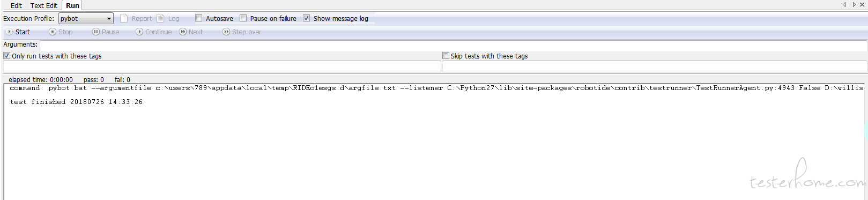The width and height of the screenshot is (868, 200).
Task: Enable Pause on failure checkbox
Action: (243, 18)
